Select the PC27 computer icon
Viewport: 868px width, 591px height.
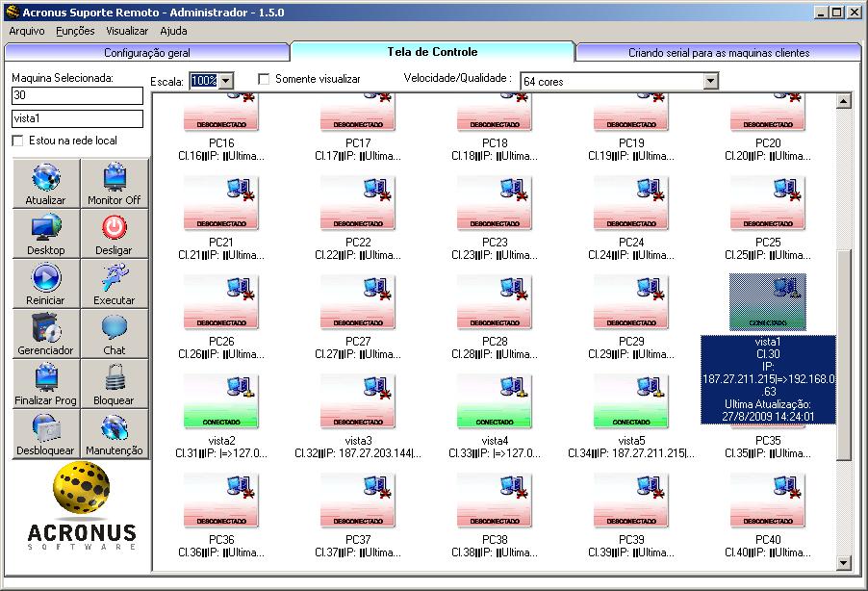pyautogui.click(x=358, y=302)
